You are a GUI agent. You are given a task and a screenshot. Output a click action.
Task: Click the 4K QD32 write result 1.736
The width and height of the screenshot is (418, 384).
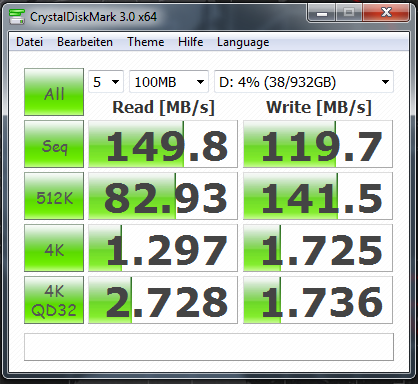[x=318, y=300]
